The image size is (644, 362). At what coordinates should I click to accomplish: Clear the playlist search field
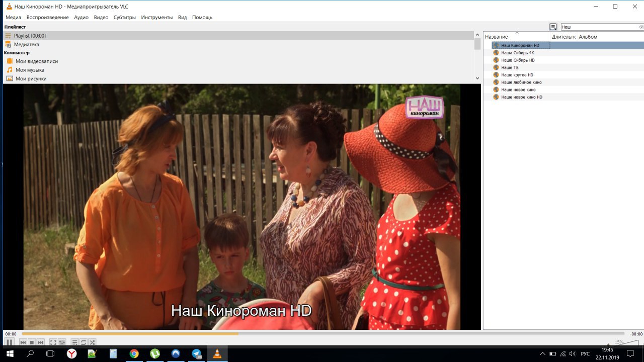coord(641,27)
